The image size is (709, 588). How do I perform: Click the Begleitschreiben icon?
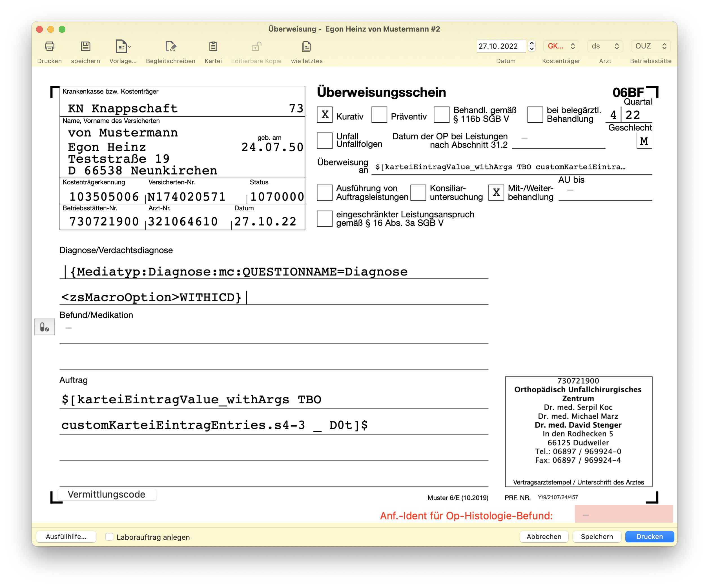170,46
